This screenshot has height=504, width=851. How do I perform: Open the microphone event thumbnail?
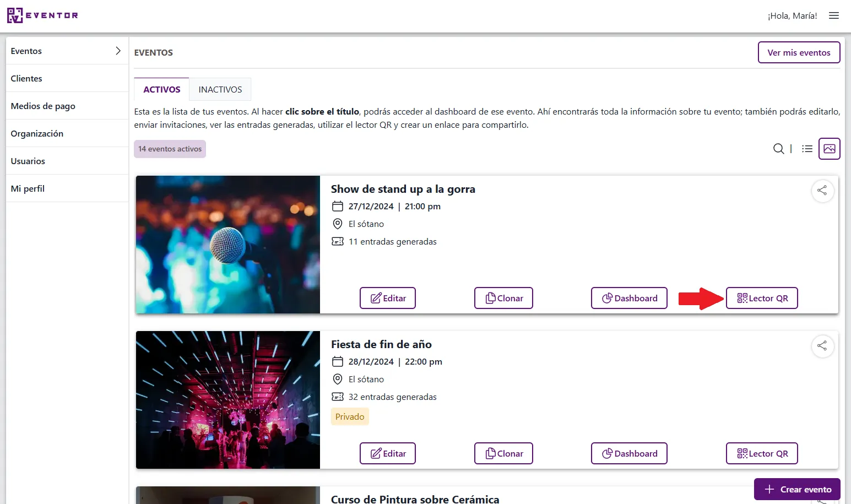click(x=228, y=245)
